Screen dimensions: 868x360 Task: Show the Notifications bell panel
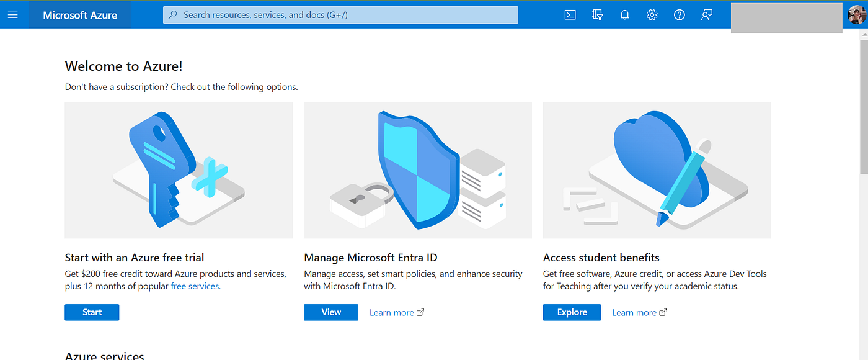pyautogui.click(x=625, y=15)
